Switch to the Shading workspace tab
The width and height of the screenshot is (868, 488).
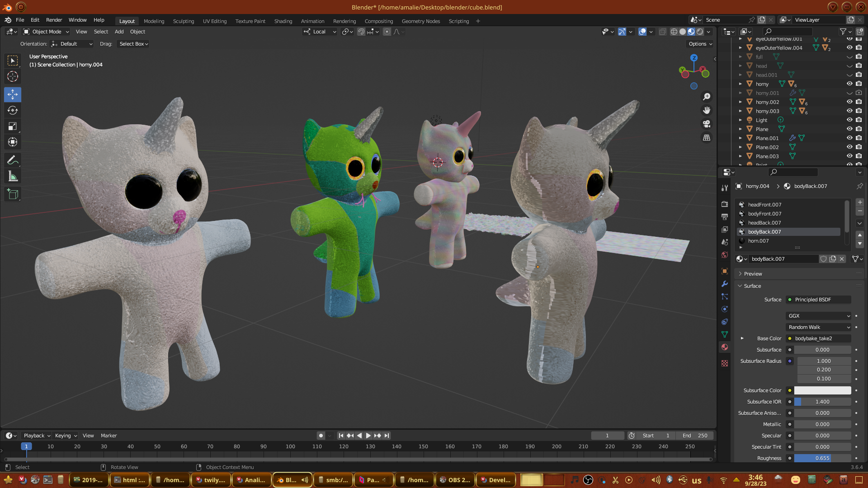pos(283,21)
